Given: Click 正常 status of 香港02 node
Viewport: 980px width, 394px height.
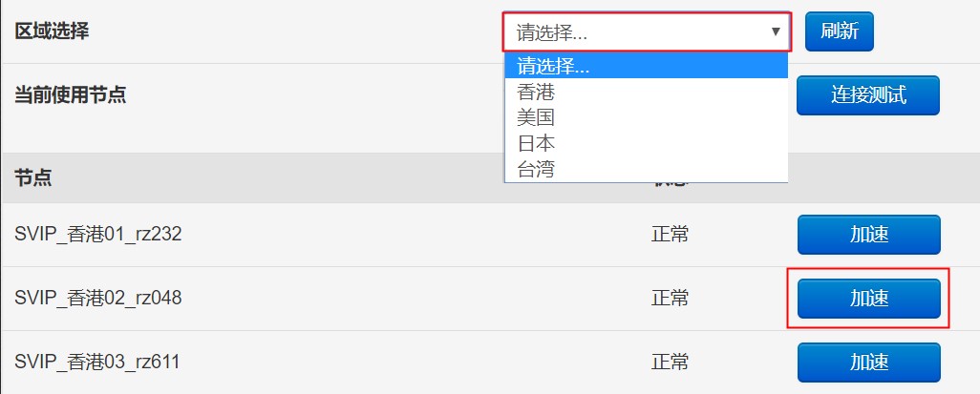Looking at the screenshot, I should (670, 299).
